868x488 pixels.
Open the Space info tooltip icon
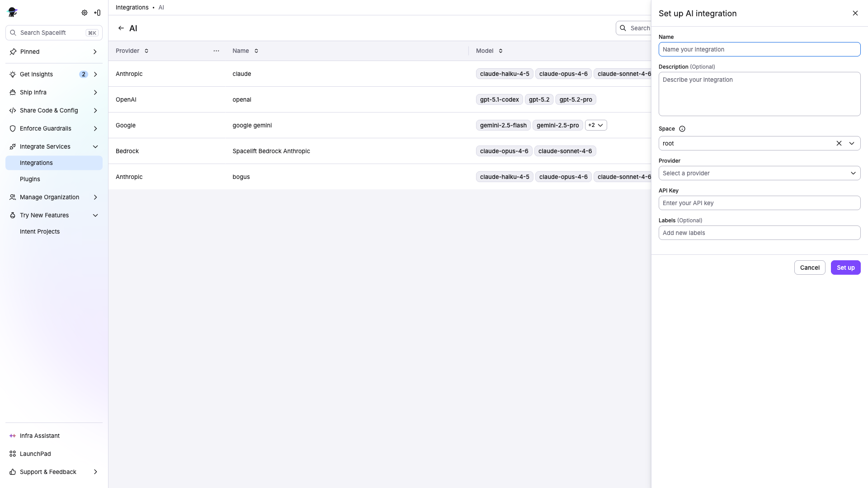(x=682, y=129)
